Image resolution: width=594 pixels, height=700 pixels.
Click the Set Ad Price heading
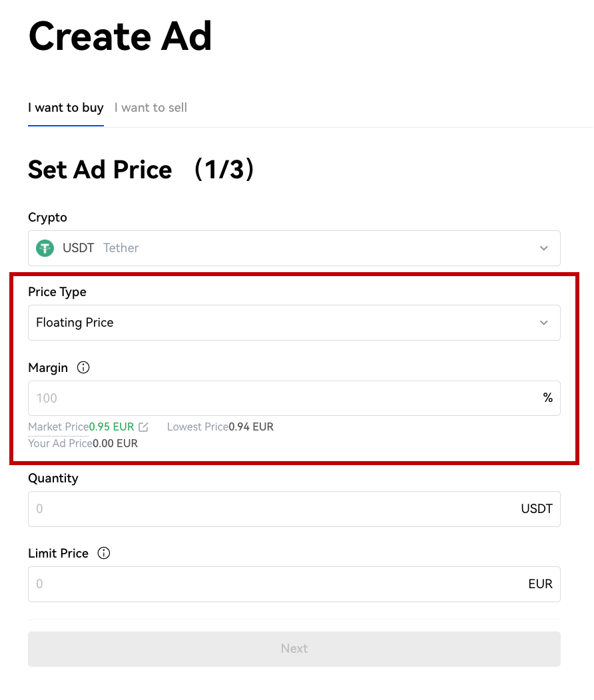[x=141, y=170]
